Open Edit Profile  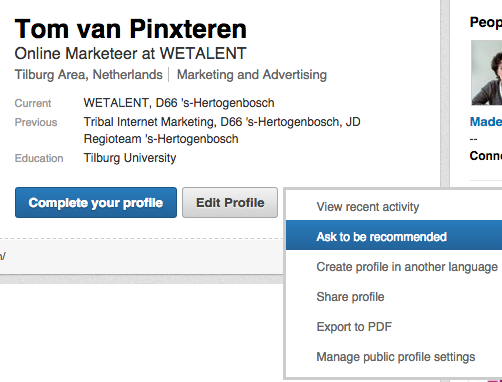(x=230, y=203)
